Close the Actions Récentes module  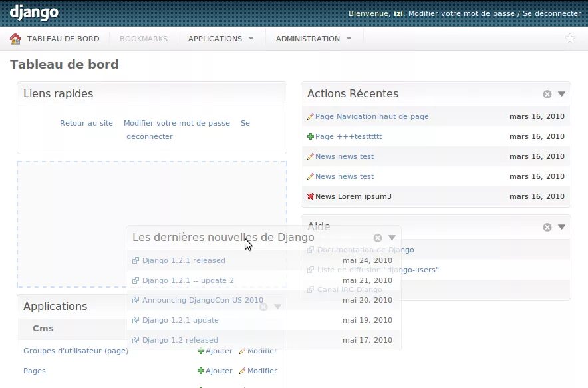(x=547, y=95)
